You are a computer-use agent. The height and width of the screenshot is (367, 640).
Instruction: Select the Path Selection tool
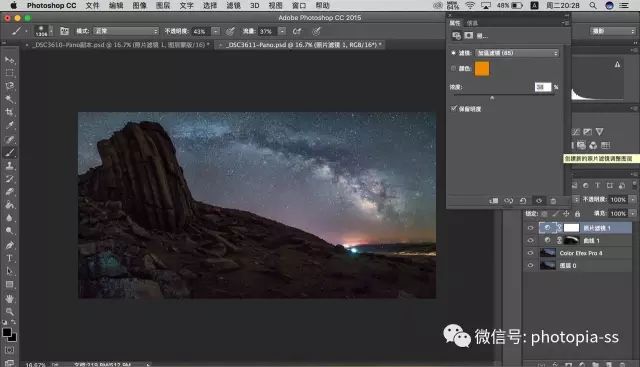point(9,271)
